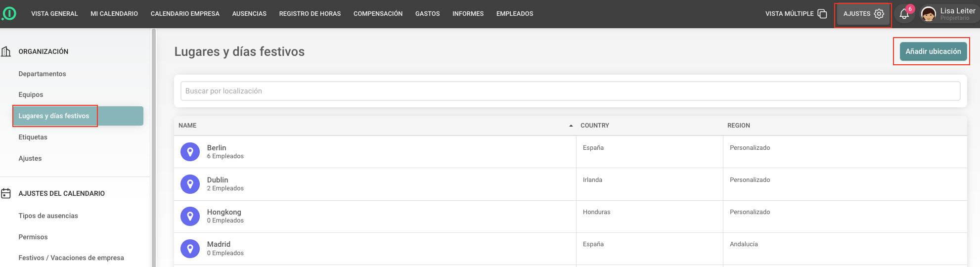Click '2 Empleados' under Dublin
The image size is (980, 267).
pyautogui.click(x=225, y=188)
